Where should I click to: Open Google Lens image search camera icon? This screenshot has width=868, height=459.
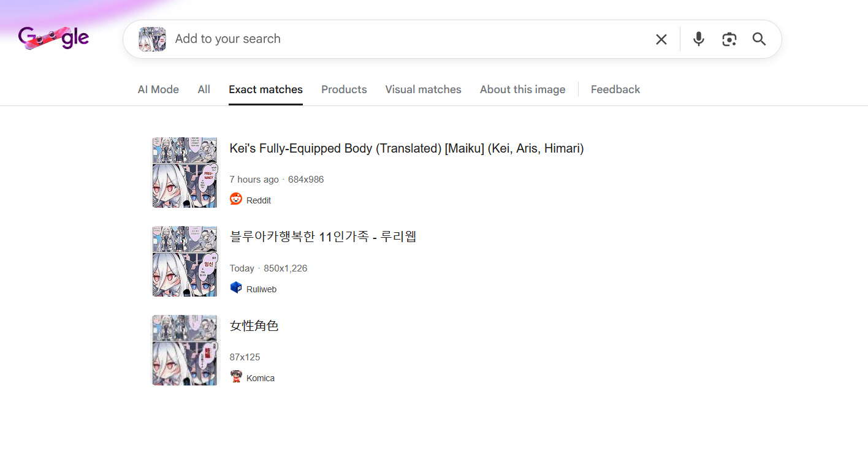pyautogui.click(x=729, y=39)
